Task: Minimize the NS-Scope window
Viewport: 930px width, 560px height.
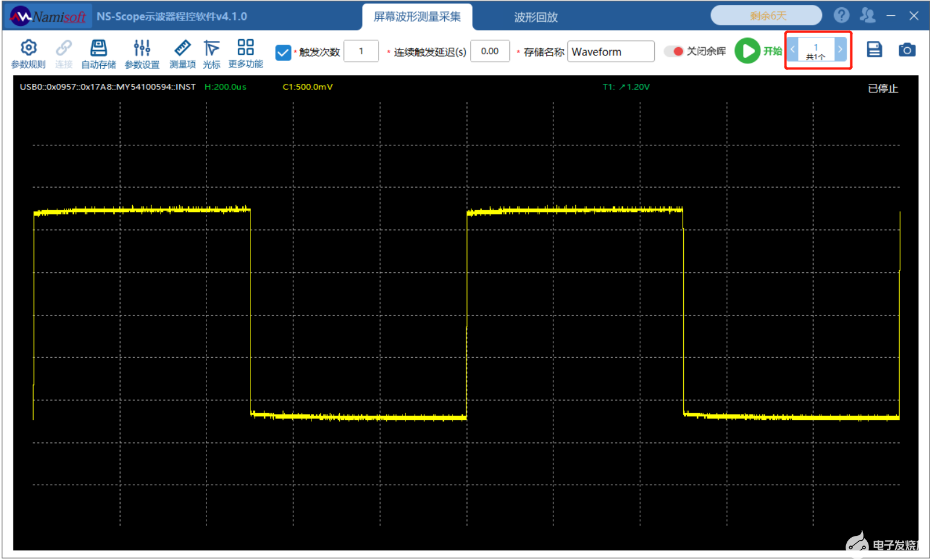Action: point(891,16)
